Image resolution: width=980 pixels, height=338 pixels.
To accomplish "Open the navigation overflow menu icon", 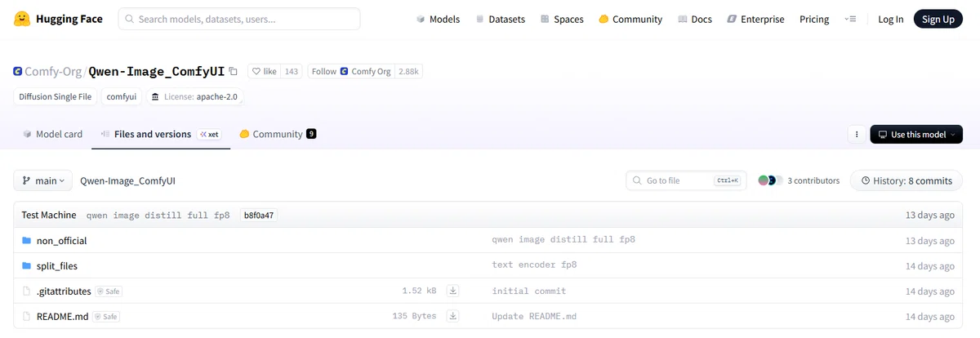I will (x=850, y=19).
